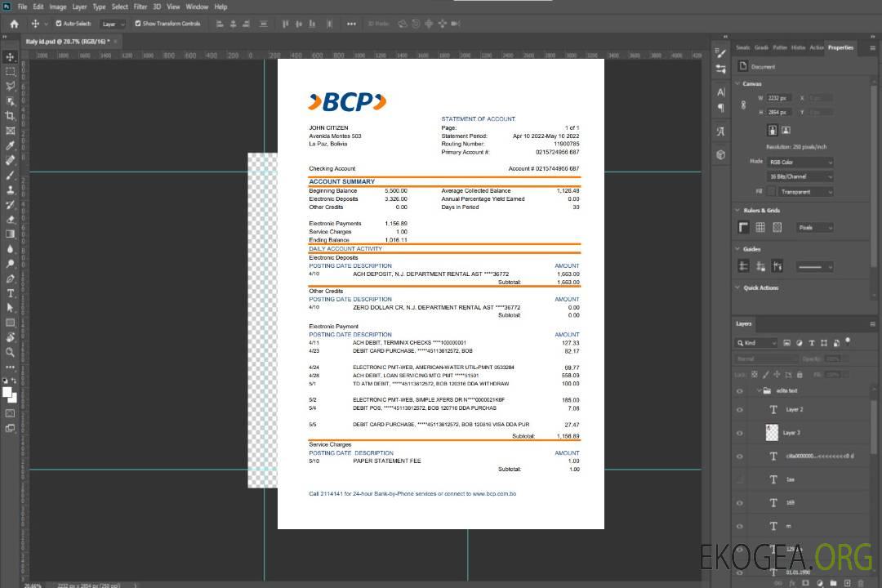Pick the Eyedropper tool

[x=11, y=145]
